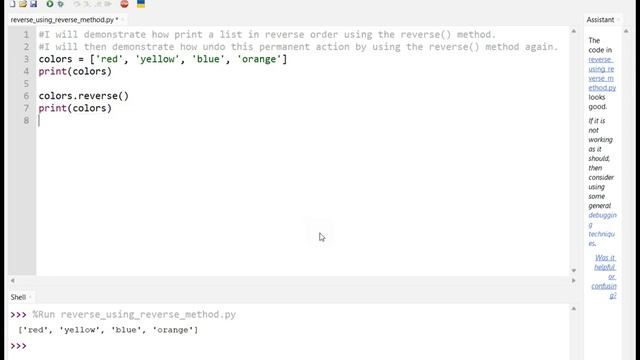Save the current script with the floppy icon
The width and height of the screenshot is (640, 360).
tap(33, 4)
